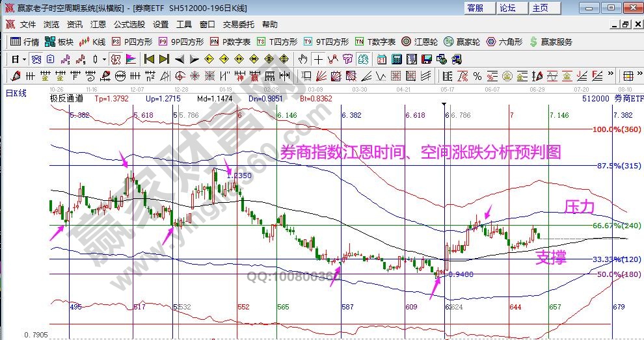Viewport: 644px width, 340px height.
Task: Expand the candlestick style dropdown arrow
Action: (104, 59)
